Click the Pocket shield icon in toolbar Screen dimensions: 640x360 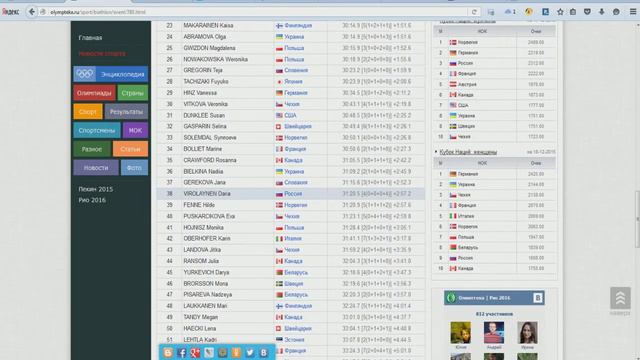pos(587,12)
